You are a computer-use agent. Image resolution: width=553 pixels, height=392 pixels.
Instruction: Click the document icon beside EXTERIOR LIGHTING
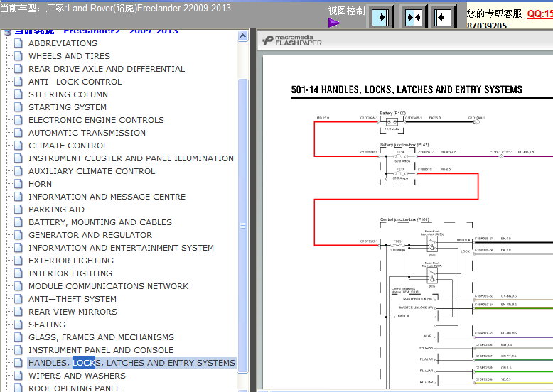[18, 261]
